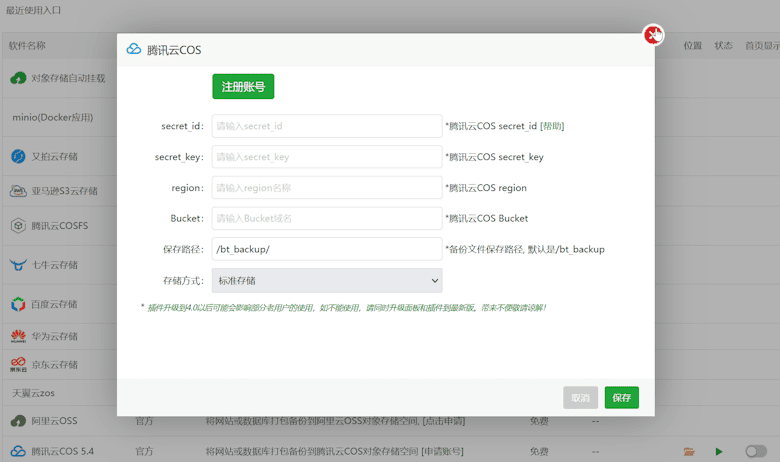The image size is (780, 462).
Task: Click the Bucket domain input field
Action: (x=327, y=218)
